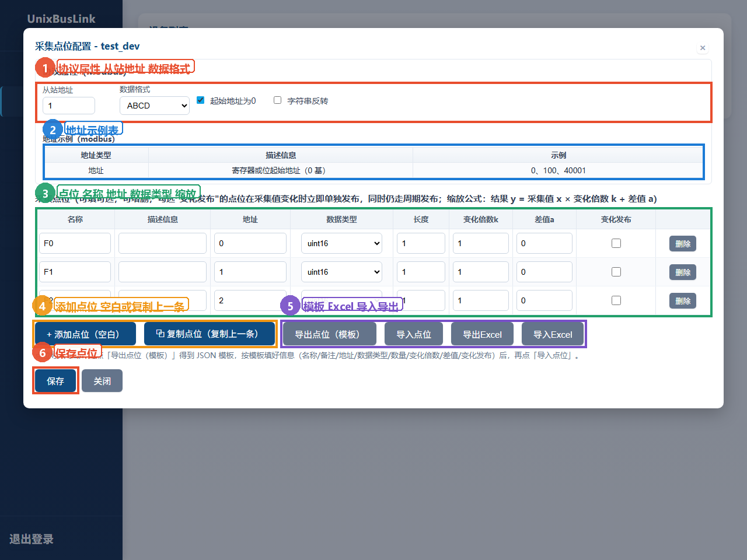Click the 数据类型 column header
The image size is (747, 560).
[x=341, y=219]
